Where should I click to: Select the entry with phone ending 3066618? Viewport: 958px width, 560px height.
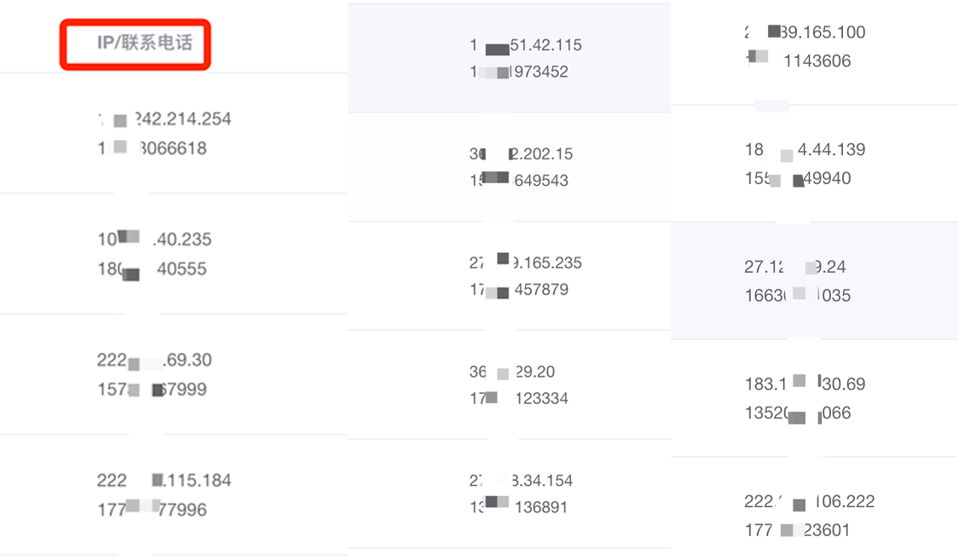(x=153, y=148)
